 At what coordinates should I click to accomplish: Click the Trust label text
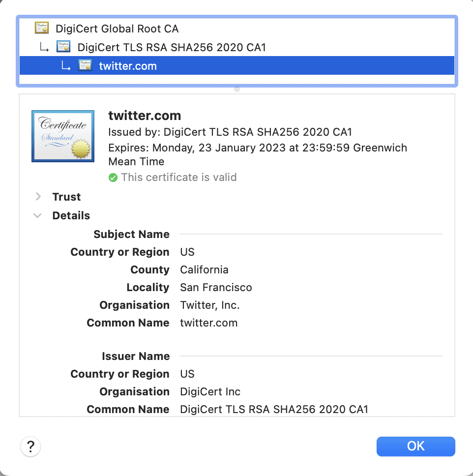[66, 197]
